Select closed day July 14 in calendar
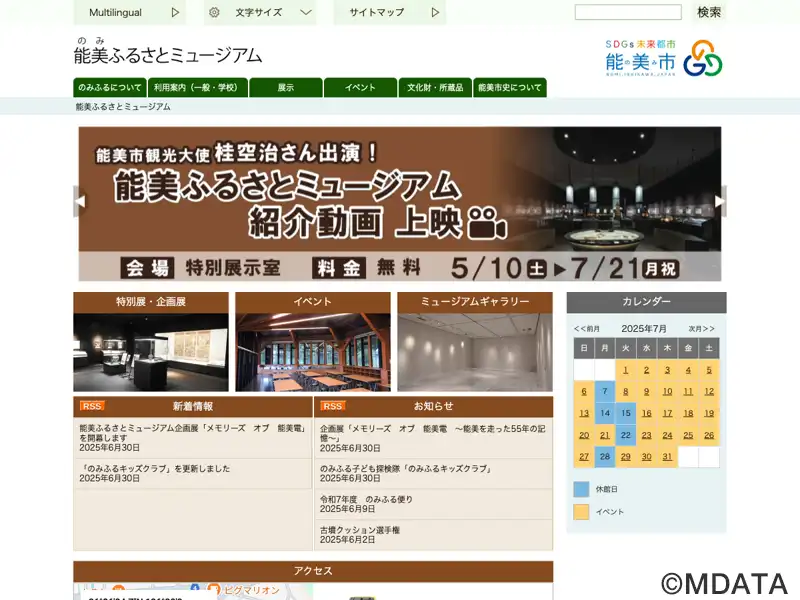The image size is (800, 600). point(605,414)
